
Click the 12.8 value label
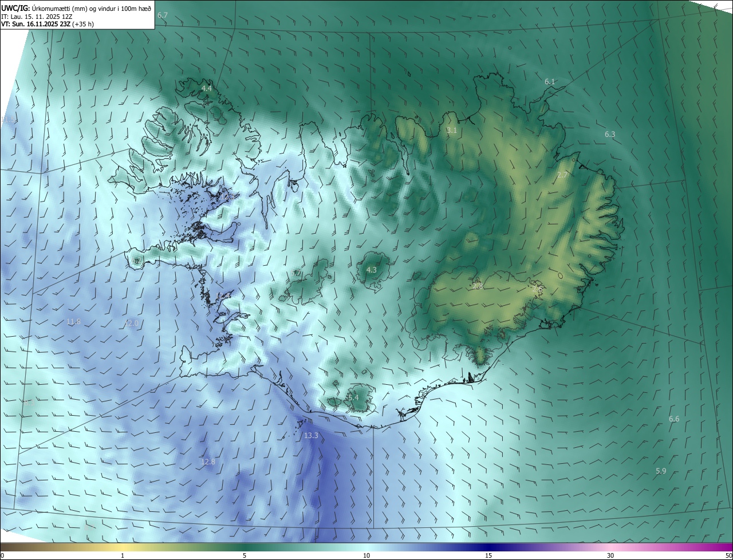point(208,462)
